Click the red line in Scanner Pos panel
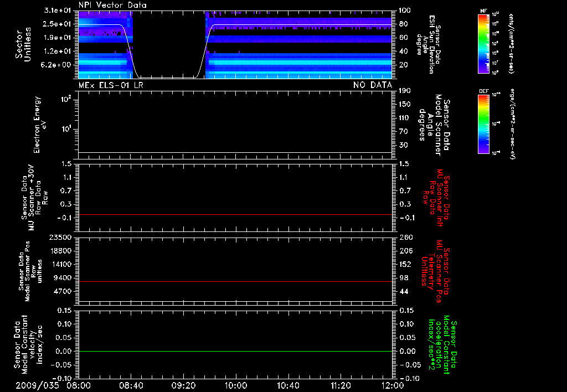Image resolution: width=567 pixels, height=392 pixels. [x=235, y=281]
